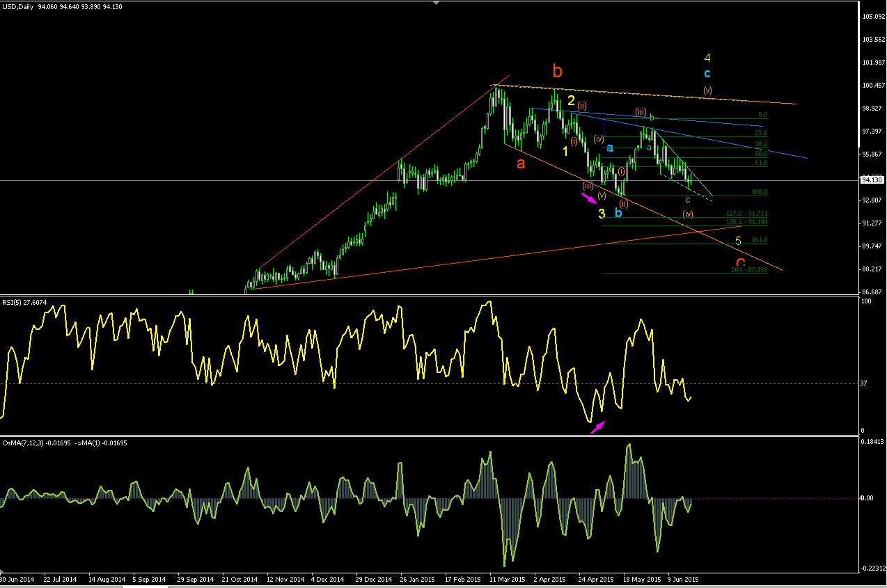The image size is (887, 588).
Task: Click the Fibonacci 61.8 level label
Action: click(x=761, y=163)
